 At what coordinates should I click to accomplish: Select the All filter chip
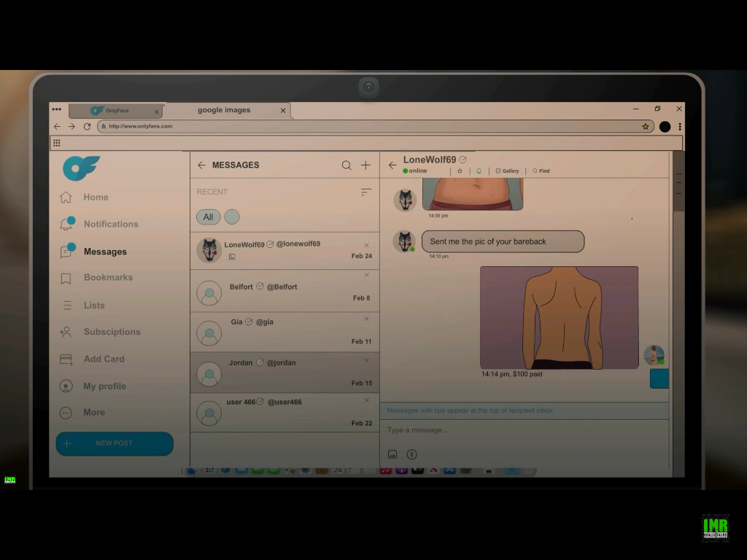click(208, 217)
